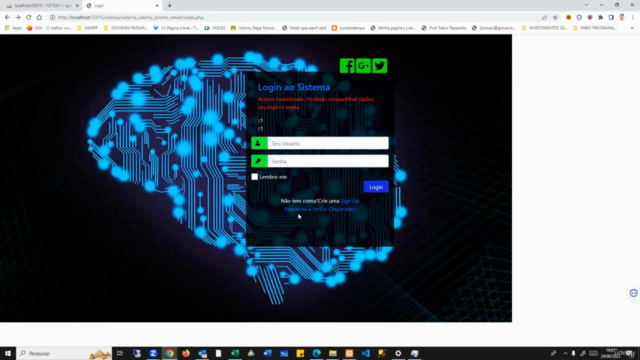Click the floating assistant icon at the right edge

[x=633, y=293]
